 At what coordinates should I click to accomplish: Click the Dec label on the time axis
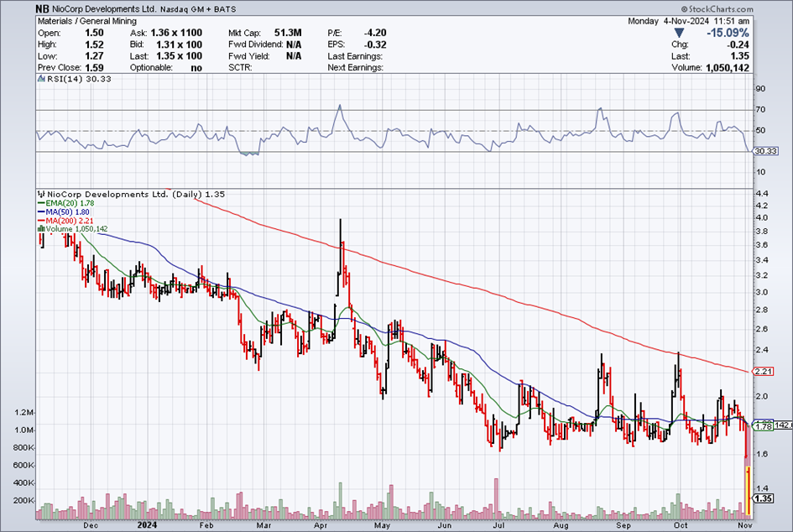(x=91, y=525)
